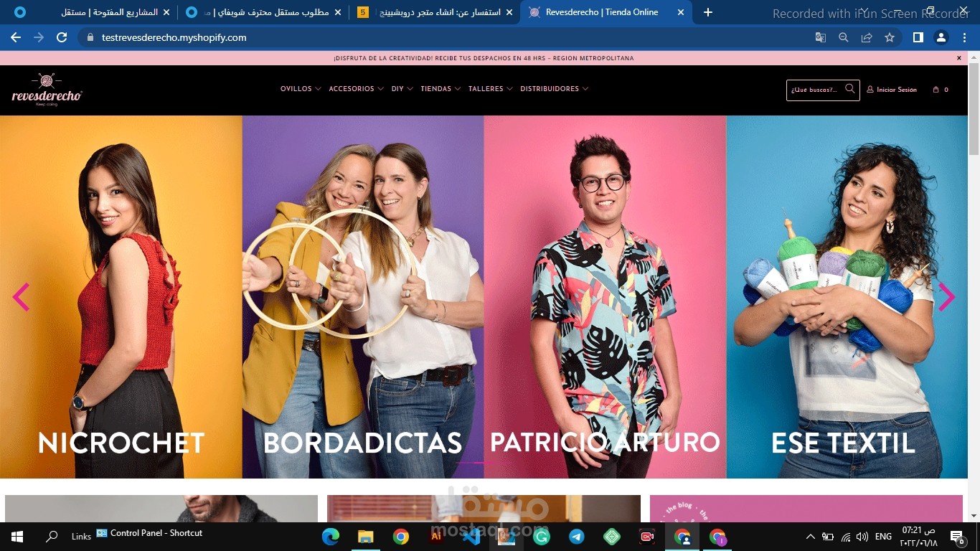980x551 pixels.
Task: Open the Google Translate icon in address bar
Action: coord(821,37)
